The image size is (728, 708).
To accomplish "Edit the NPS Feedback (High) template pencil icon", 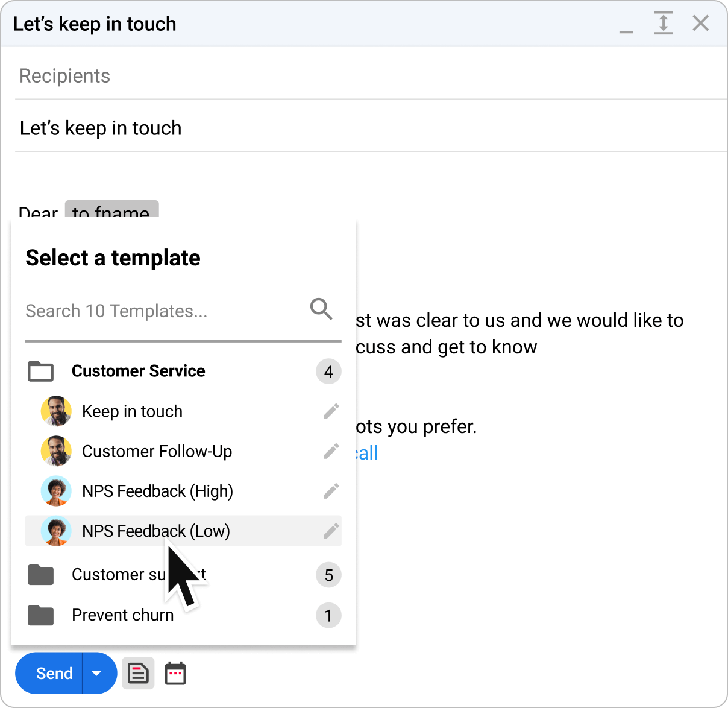I will tap(331, 491).
